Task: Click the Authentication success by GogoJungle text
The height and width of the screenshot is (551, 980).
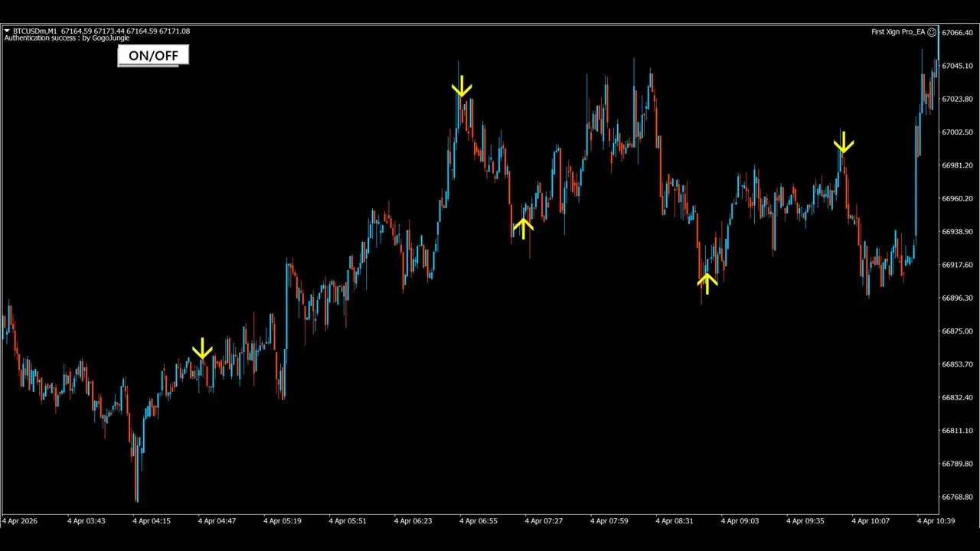Action: tap(67, 38)
